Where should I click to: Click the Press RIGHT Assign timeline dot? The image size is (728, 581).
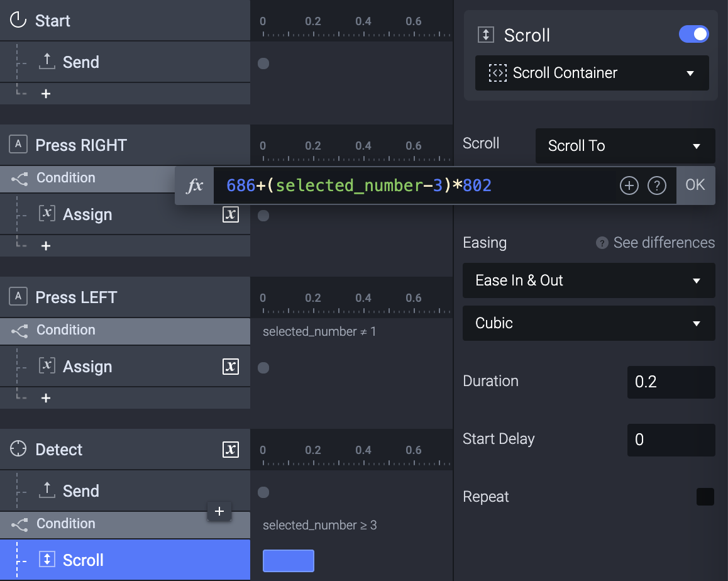263,216
